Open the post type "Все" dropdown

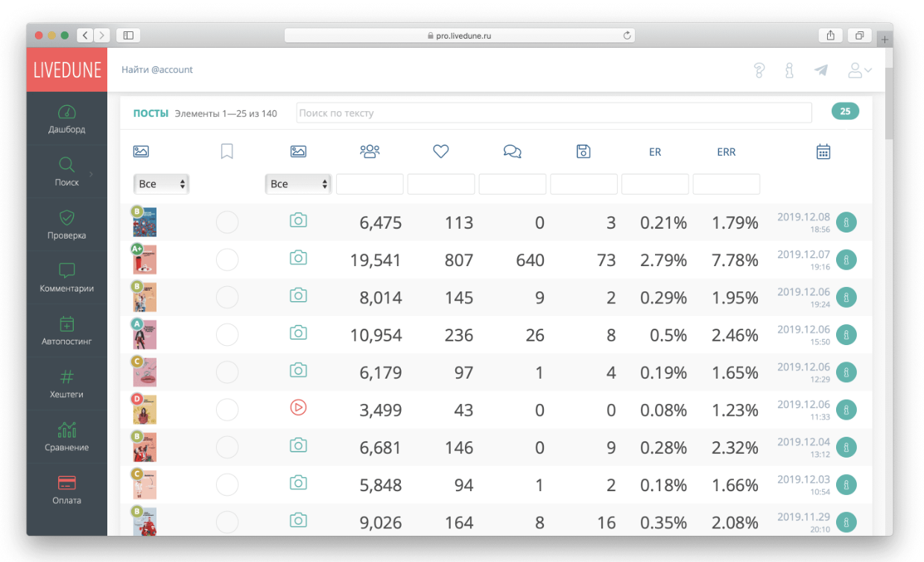[x=298, y=184]
